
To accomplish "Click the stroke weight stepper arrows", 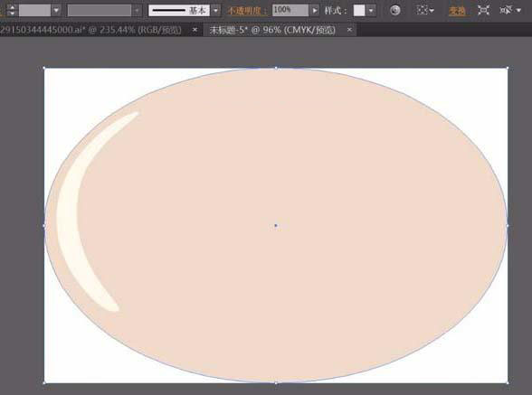I will (x=12, y=10).
